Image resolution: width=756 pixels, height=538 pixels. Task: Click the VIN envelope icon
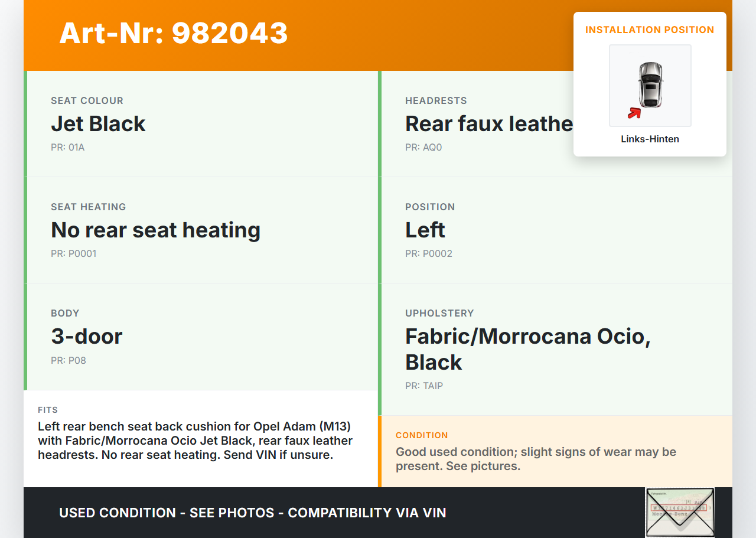pos(680,512)
